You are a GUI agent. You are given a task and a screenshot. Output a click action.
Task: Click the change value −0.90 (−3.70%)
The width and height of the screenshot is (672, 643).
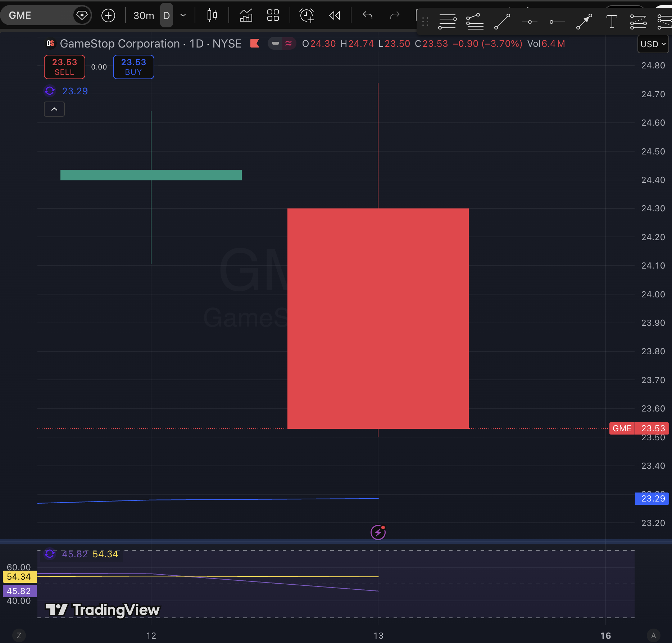(x=487, y=44)
